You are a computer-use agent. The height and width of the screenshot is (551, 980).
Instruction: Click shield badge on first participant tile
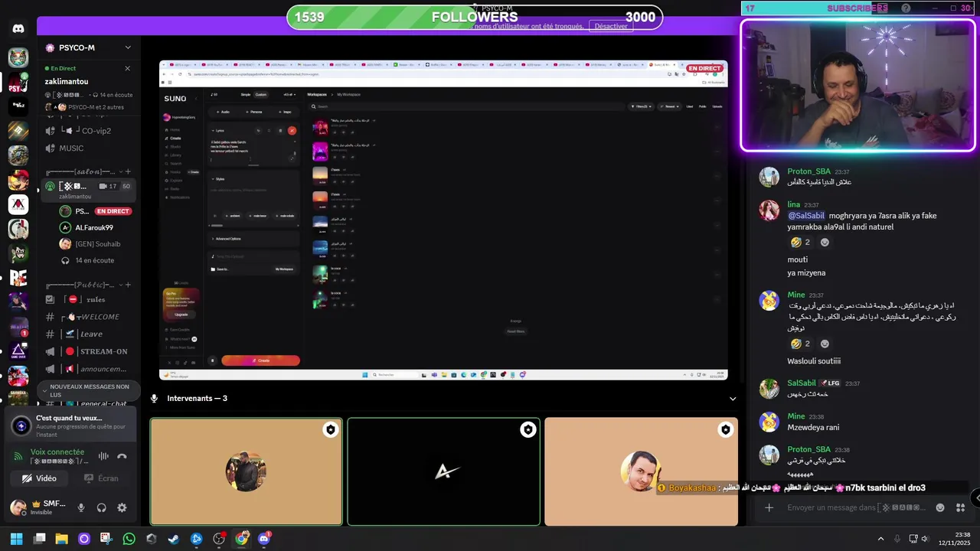(331, 430)
